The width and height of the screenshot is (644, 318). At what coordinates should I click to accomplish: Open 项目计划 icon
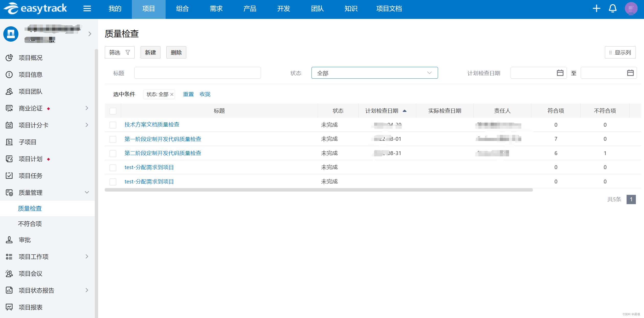tap(9, 159)
